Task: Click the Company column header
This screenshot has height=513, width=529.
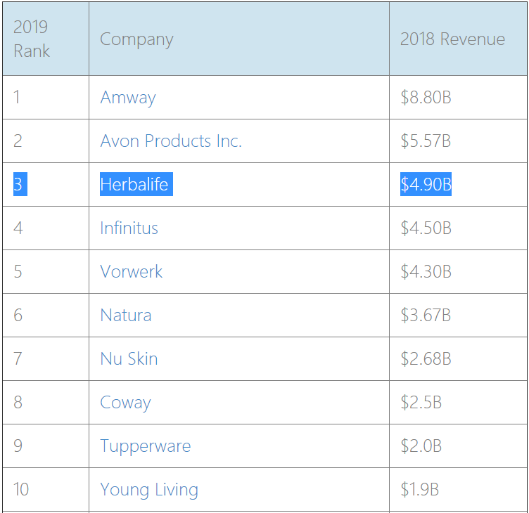Action: click(x=239, y=39)
